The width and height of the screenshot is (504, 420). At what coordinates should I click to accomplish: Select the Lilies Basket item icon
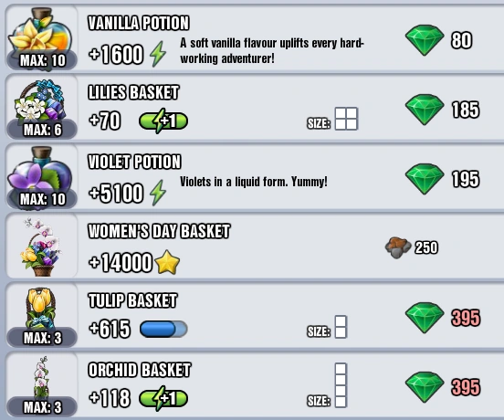(x=40, y=101)
